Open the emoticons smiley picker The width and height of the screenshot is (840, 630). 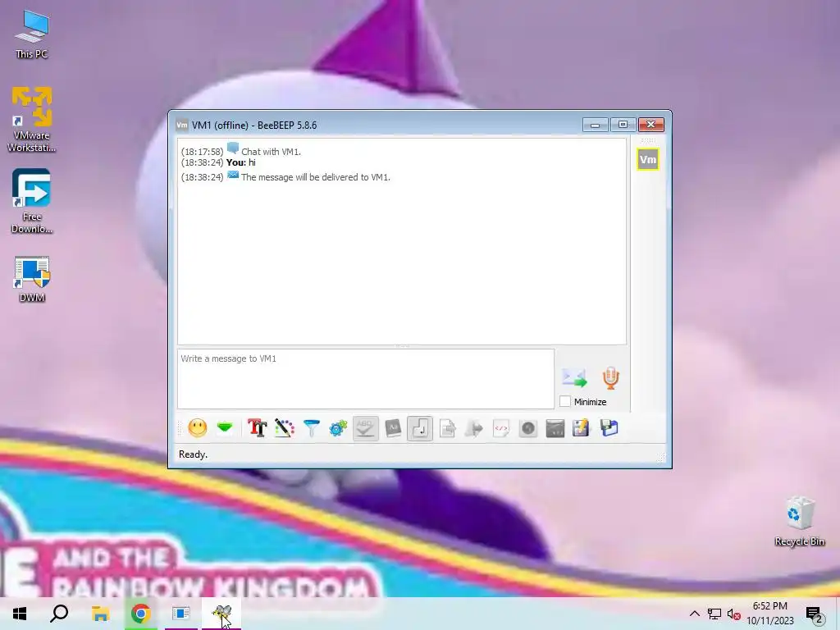pos(197,428)
